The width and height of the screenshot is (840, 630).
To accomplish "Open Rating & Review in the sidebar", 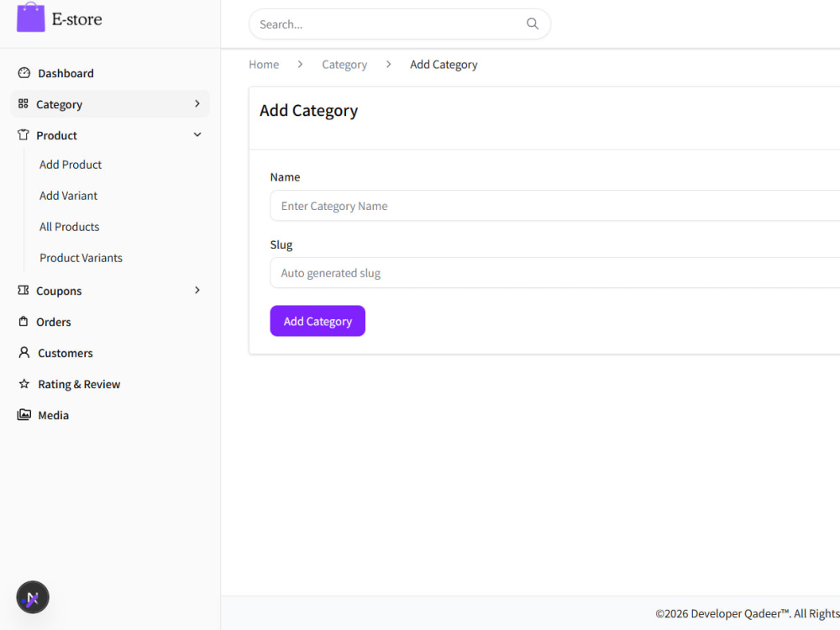I will click(x=79, y=384).
